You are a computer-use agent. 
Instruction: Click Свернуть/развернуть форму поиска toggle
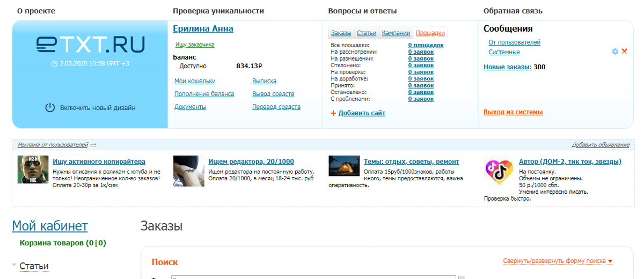(x=558, y=261)
